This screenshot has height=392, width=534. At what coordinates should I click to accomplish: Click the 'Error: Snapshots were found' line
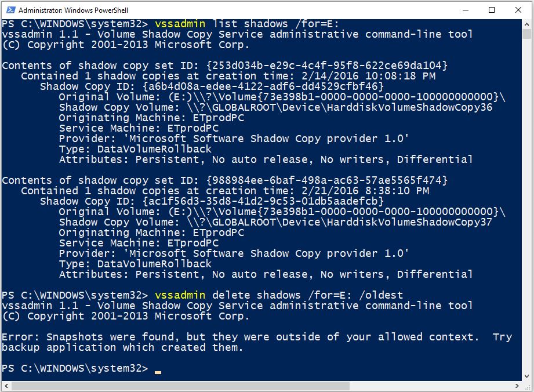click(257, 337)
